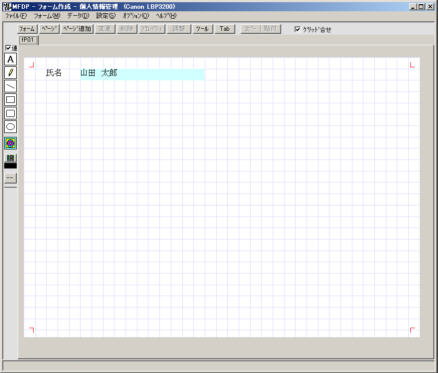
Task: Click the small dashed line-style button
Action: 10,178
